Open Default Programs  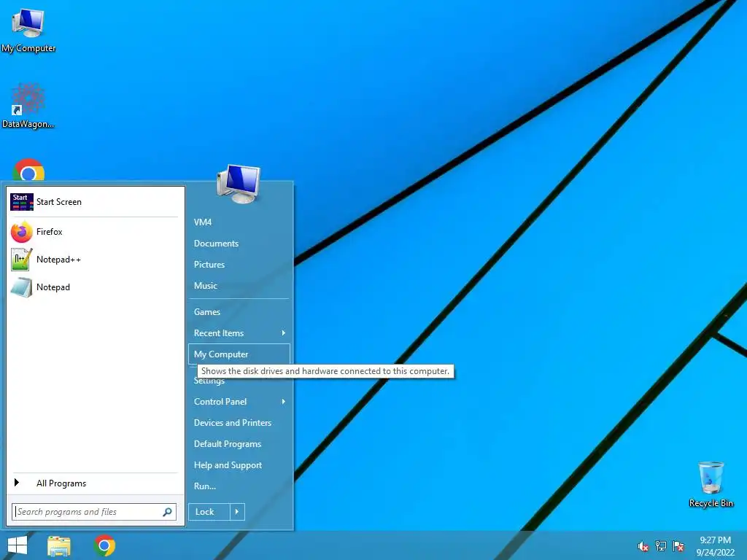click(239, 444)
